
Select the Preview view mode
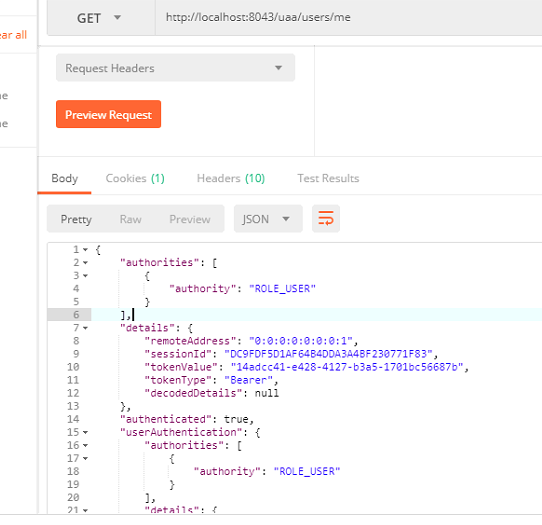click(190, 219)
